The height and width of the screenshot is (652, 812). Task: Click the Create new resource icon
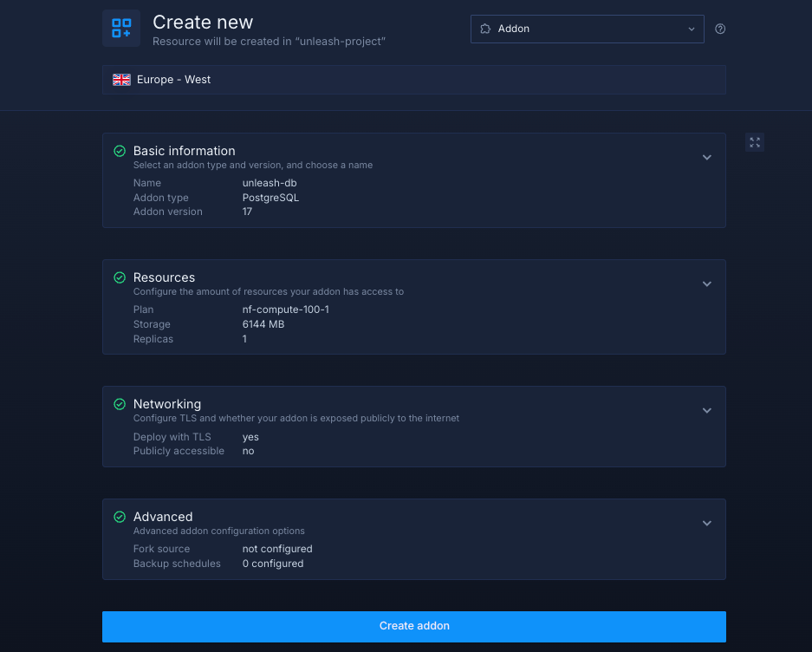coord(121,28)
